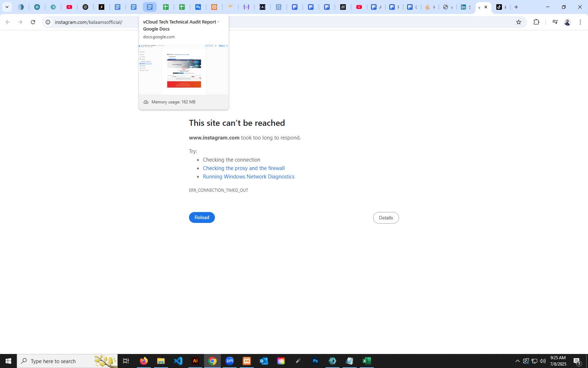Click the ERR_CONNECTION_TIMED_OUT text
588x368 pixels.
coord(218,190)
